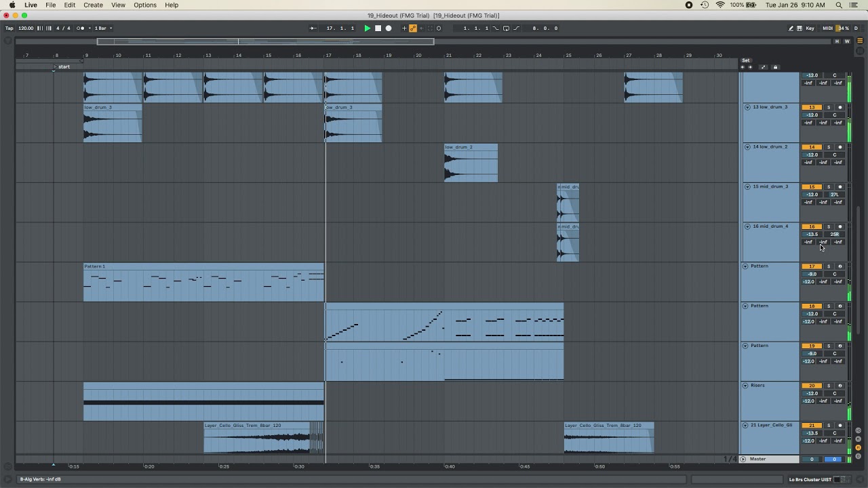Select the low_drum_2 audio clip
The image size is (868, 488).
click(471, 163)
